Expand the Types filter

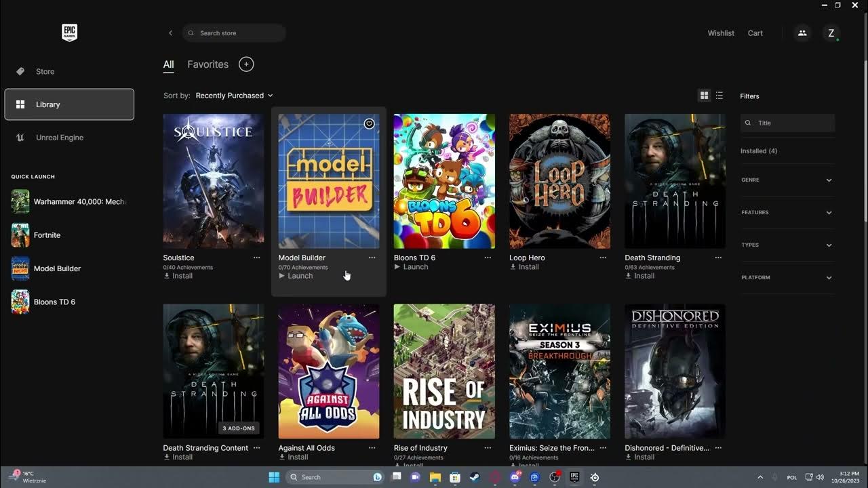[x=787, y=245]
